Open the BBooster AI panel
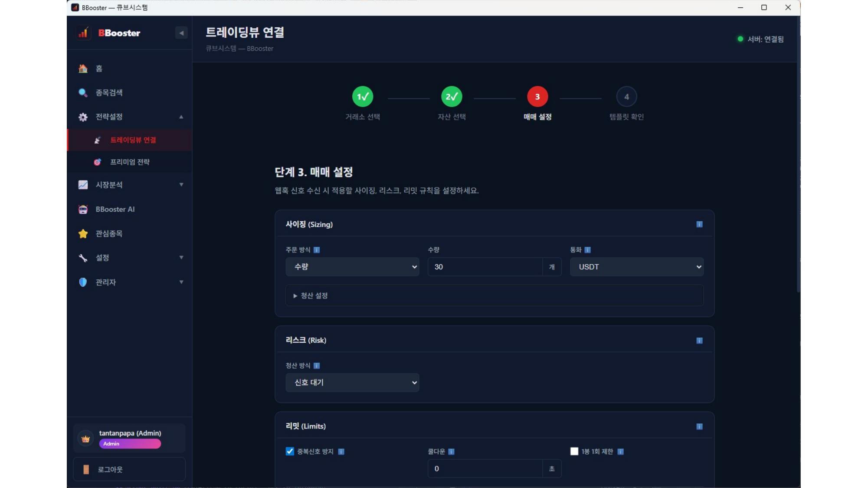 click(x=114, y=209)
